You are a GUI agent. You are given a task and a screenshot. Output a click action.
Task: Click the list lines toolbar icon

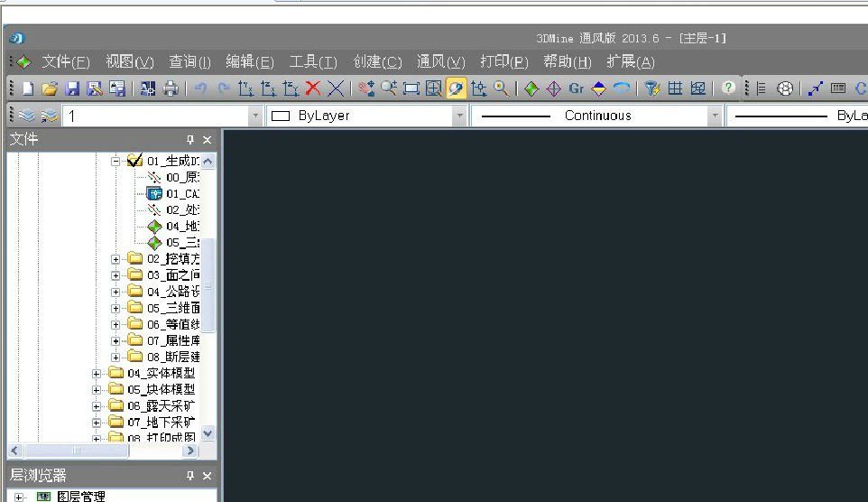[x=762, y=88]
